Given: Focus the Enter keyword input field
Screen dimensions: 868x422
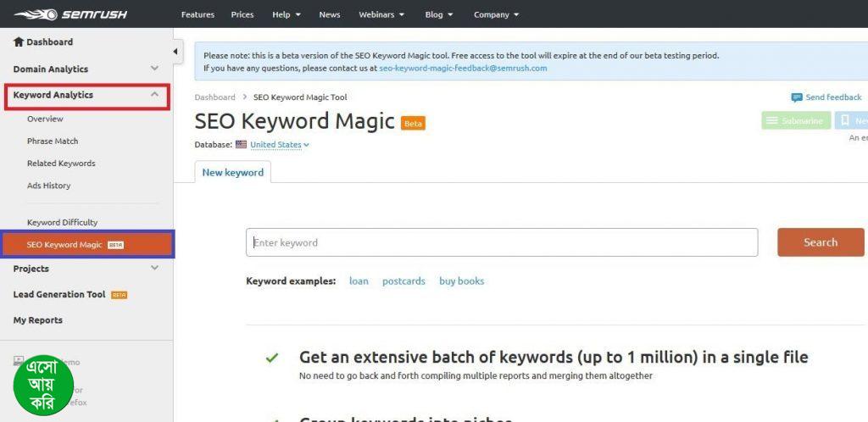Looking at the screenshot, I should [x=502, y=242].
